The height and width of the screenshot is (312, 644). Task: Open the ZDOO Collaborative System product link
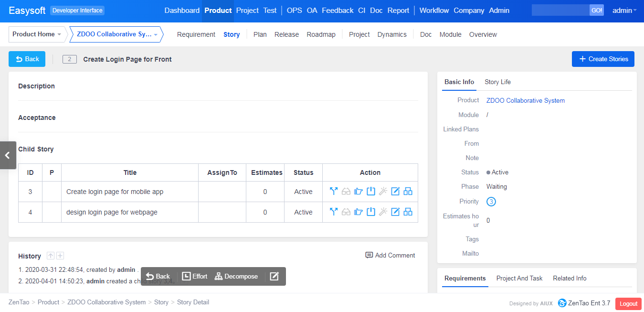pyautogui.click(x=525, y=100)
